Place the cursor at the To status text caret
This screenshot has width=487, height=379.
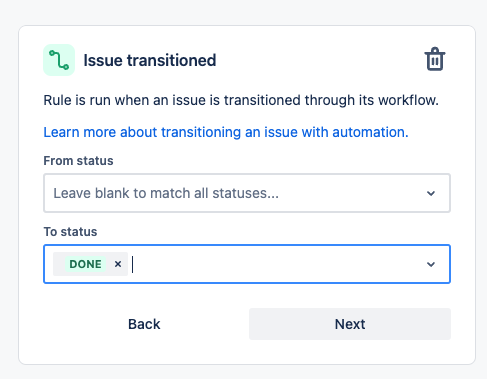(x=133, y=264)
